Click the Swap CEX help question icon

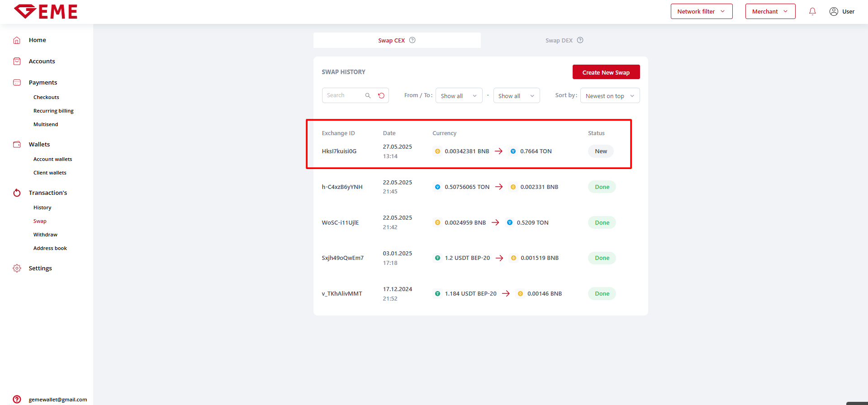tap(412, 40)
